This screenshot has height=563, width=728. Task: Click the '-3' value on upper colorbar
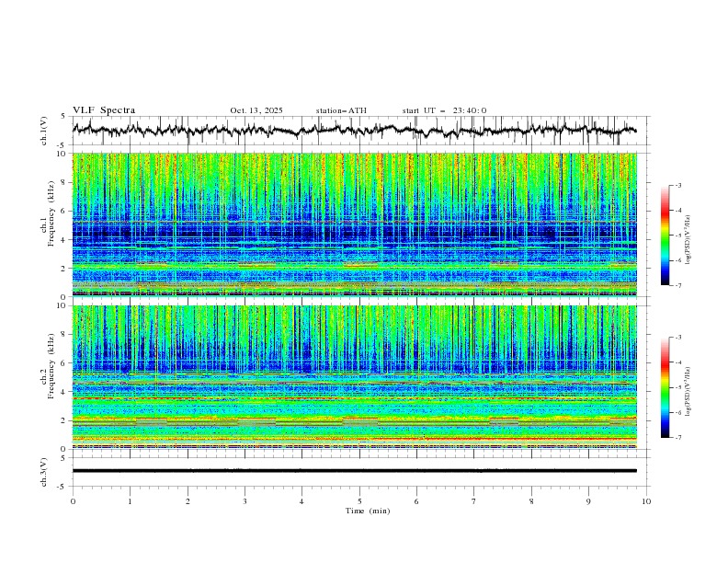[x=677, y=185]
